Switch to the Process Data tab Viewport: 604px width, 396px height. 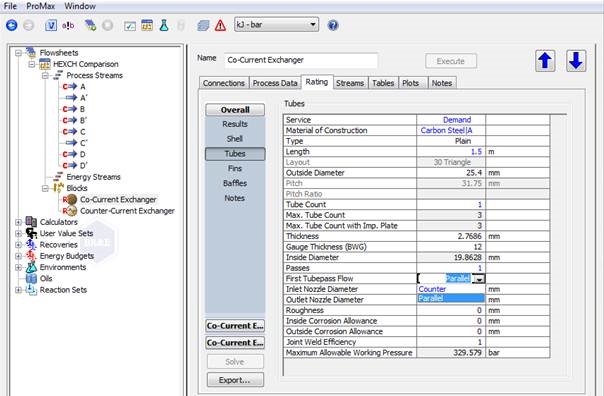(x=275, y=83)
